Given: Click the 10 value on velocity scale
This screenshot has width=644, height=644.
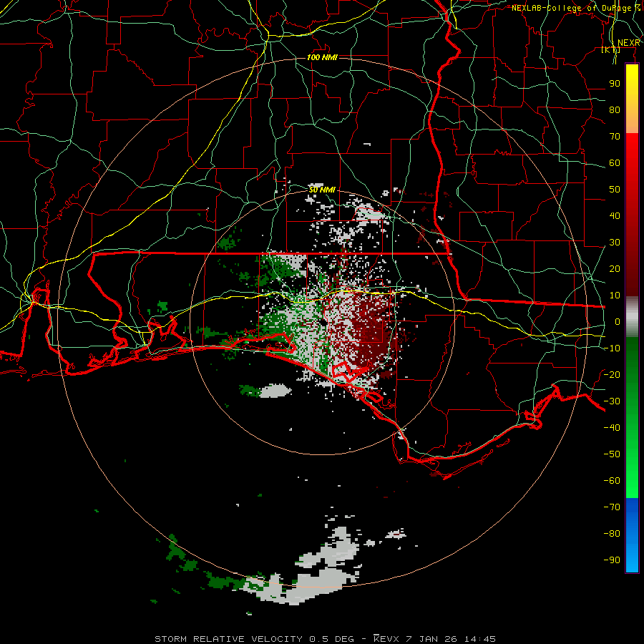Looking at the screenshot, I should coord(615,296).
